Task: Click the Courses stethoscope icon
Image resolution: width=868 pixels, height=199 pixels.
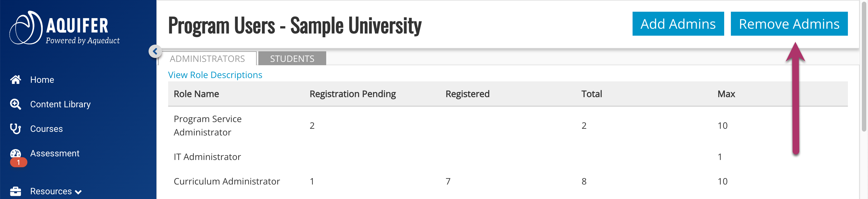Action: pyautogui.click(x=16, y=129)
